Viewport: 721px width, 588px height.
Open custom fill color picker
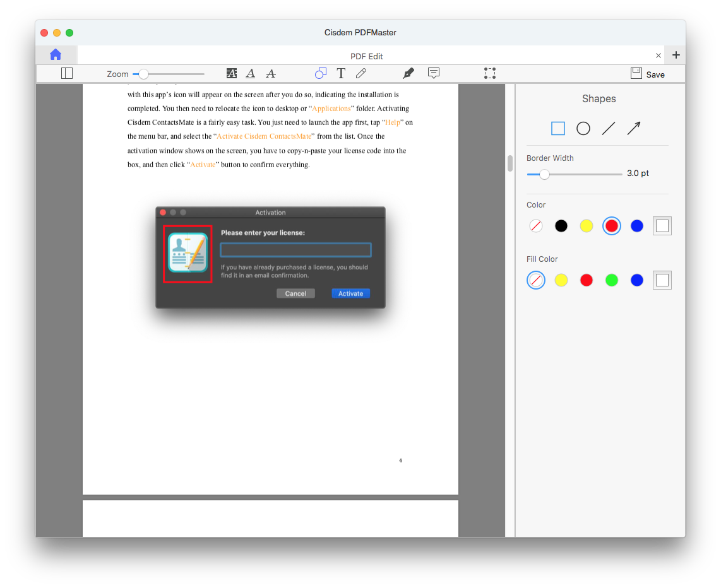(662, 280)
